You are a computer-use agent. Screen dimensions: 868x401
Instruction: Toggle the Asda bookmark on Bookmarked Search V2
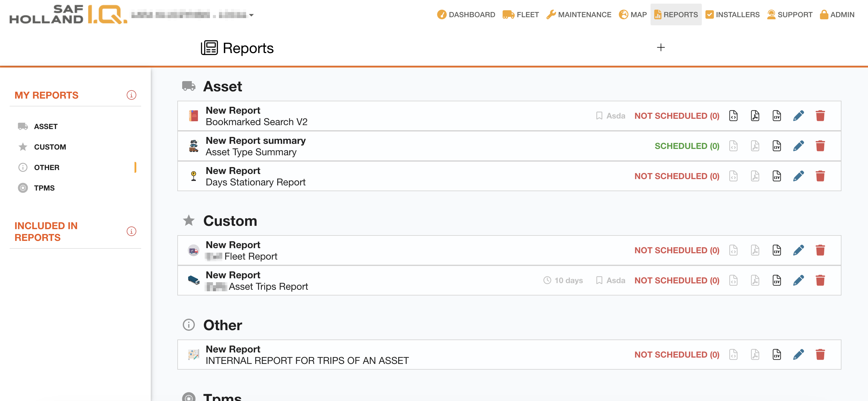click(x=599, y=115)
